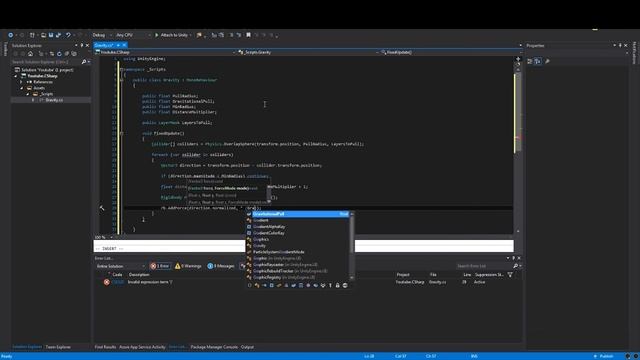Open the Youtube.CSharp project dropdown in editor
This screenshot has width=640, height=360.
(165, 52)
